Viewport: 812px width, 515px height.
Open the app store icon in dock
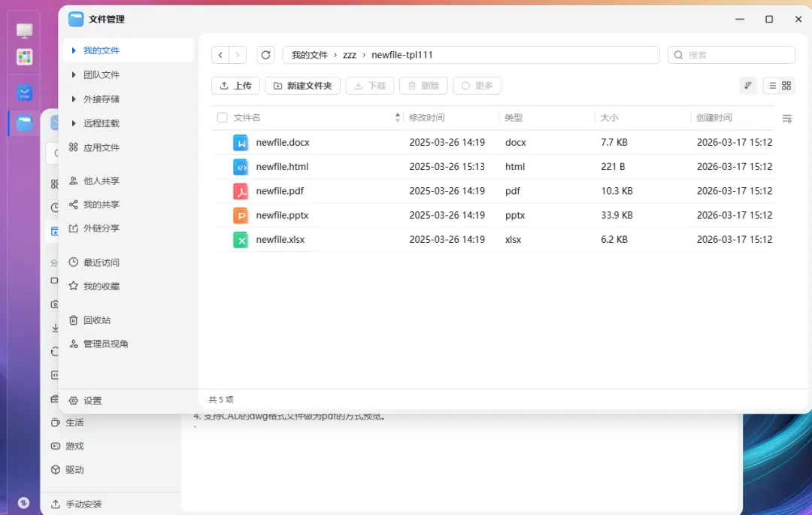(x=24, y=92)
